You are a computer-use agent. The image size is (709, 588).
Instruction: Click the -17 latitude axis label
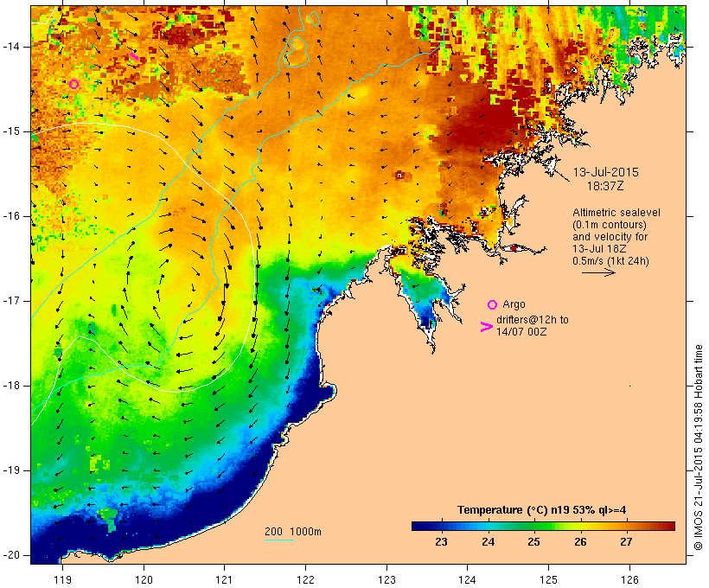tap(11, 301)
